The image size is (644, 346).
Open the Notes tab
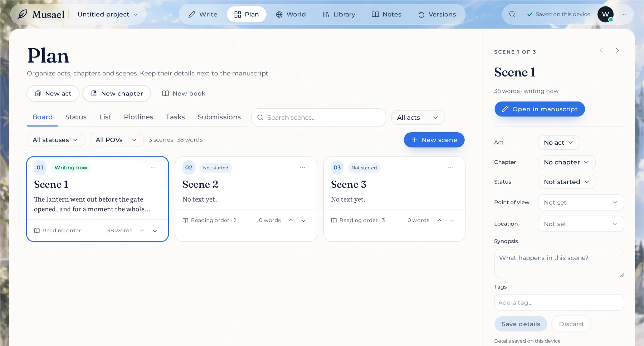coord(386,14)
